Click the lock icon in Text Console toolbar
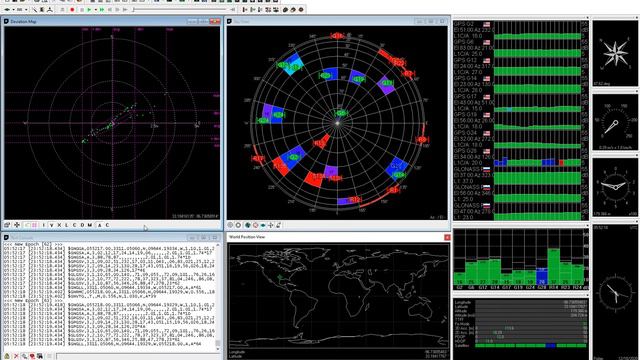The height and width of the screenshot is (360, 640). point(7,356)
